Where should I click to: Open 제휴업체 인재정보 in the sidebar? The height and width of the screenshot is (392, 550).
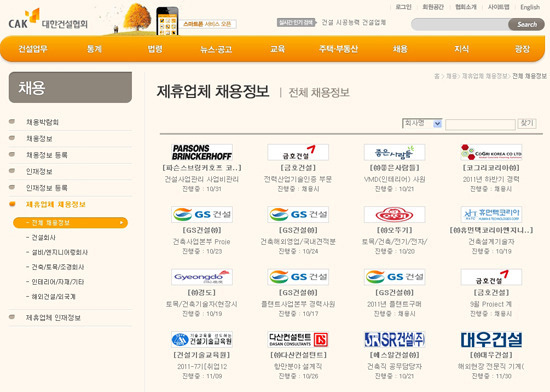coord(53,318)
